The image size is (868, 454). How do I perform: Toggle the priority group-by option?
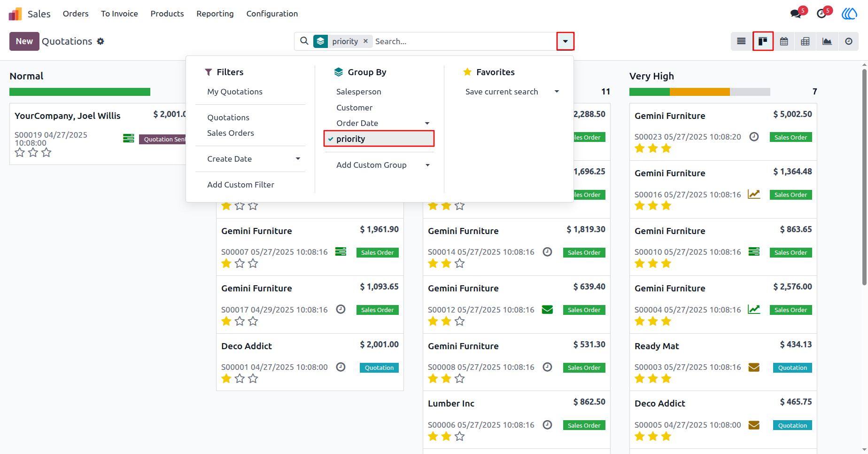click(379, 139)
